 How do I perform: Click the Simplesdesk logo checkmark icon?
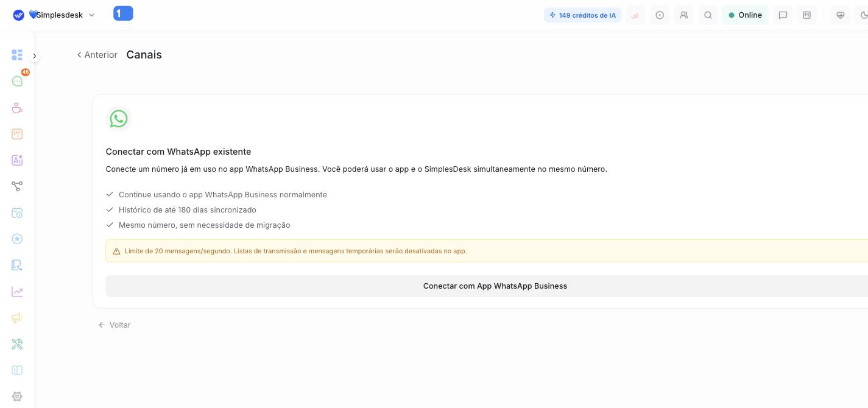[19, 15]
